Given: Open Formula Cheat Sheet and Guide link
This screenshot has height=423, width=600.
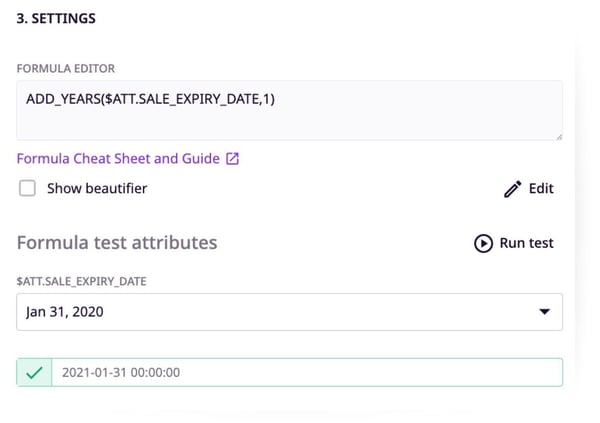Looking at the screenshot, I should click(118, 158).
